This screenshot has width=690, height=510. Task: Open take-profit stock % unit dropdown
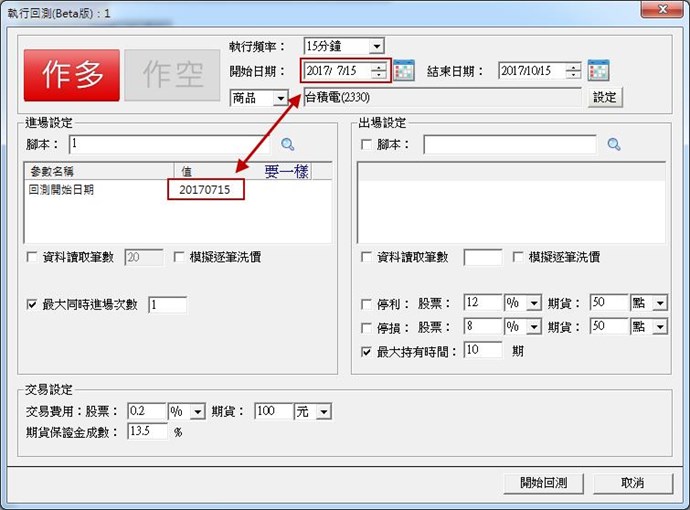pos(534,303)
